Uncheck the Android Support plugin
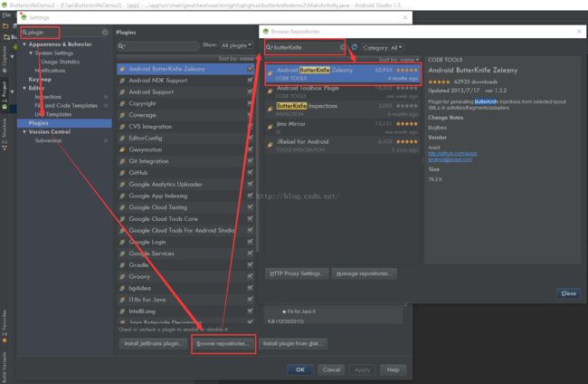The width and height of the screenshot is (588, 384). coord(250,92)
